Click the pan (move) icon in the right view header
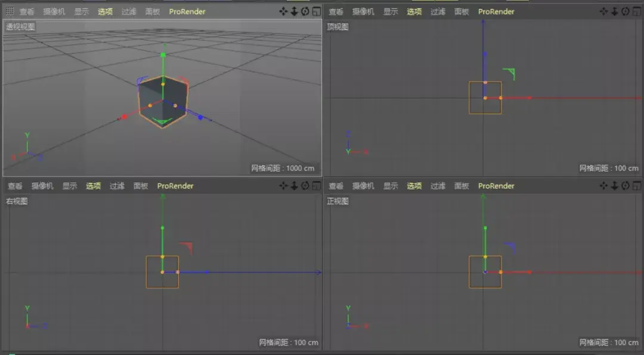The image size is (644, 355). (283, 186)
